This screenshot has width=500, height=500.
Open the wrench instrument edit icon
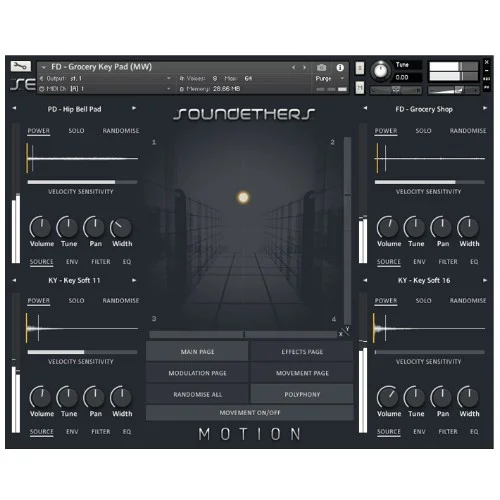pos(21,66)
